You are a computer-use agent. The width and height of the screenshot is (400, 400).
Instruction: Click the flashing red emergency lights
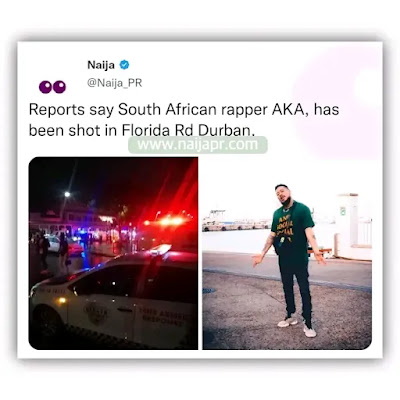pyautogui.click(x=166, y=221)
